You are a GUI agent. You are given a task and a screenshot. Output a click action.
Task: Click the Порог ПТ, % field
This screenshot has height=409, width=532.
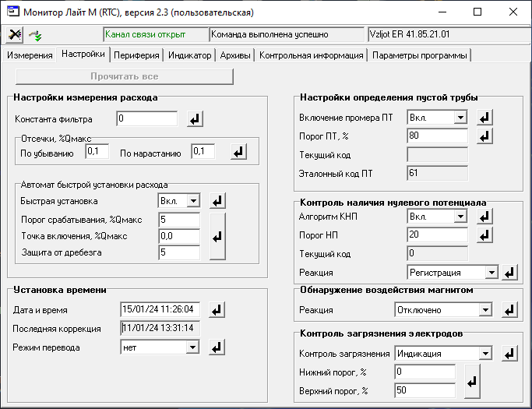pos(437,136)
